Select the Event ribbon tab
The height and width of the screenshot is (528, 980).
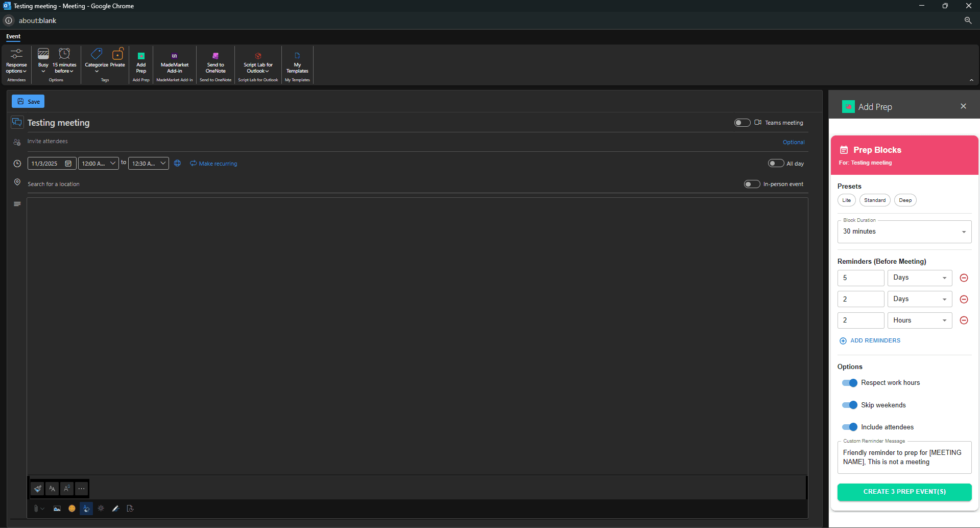pos(13,36)
